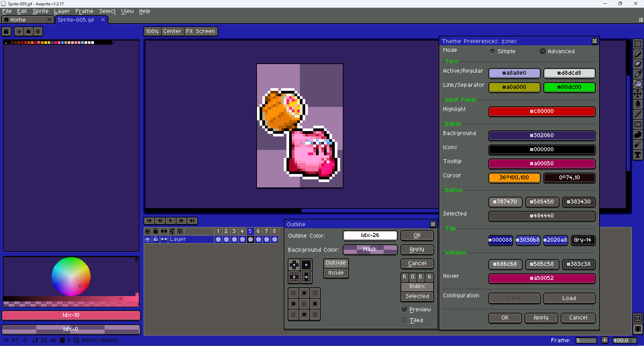Jump to the last frame
The height and width of the screenshot is (346, 644).
click(x=192, y=221)
